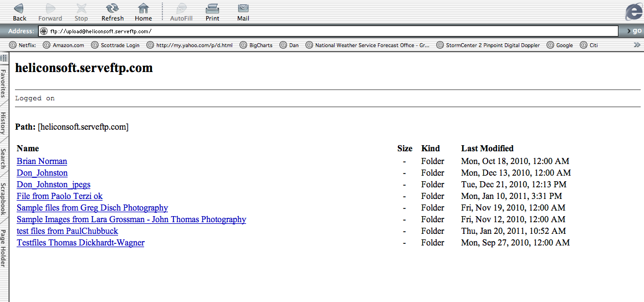Open Don_Johnston_jpegs folder link

coord(53,185)
